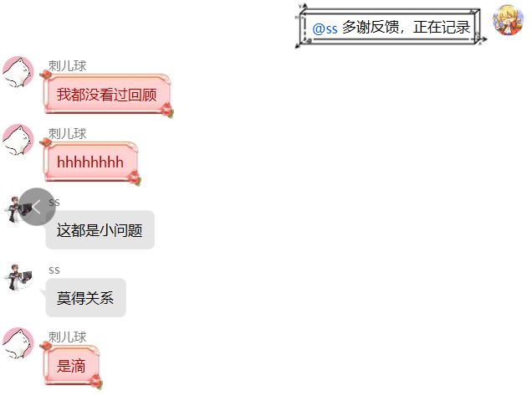Click 刺儿球's cat avatar beside 是滴 message
Viewport: 532px width, 396px height.
18,343
